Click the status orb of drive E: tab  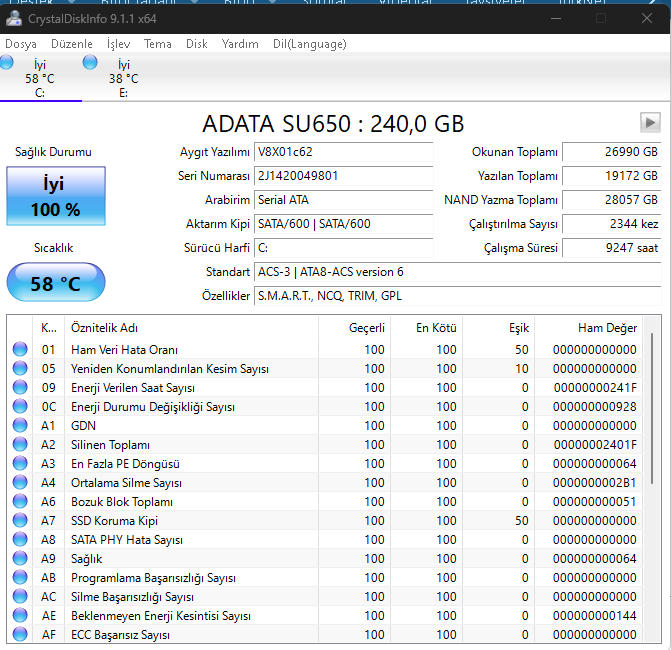coord(91,64)
